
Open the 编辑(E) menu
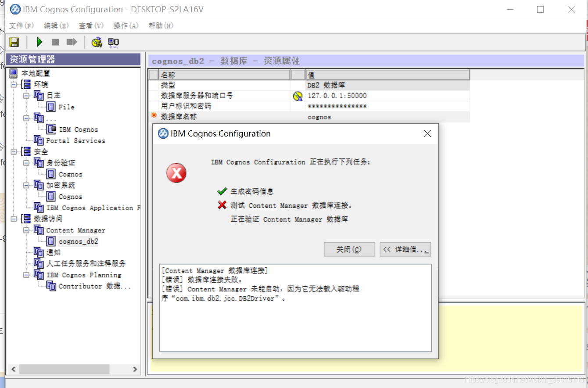pos(56,26)
